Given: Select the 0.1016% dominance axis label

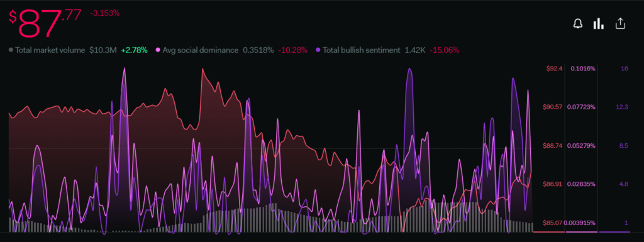Looking at the screenshot, I should [583, 69].
